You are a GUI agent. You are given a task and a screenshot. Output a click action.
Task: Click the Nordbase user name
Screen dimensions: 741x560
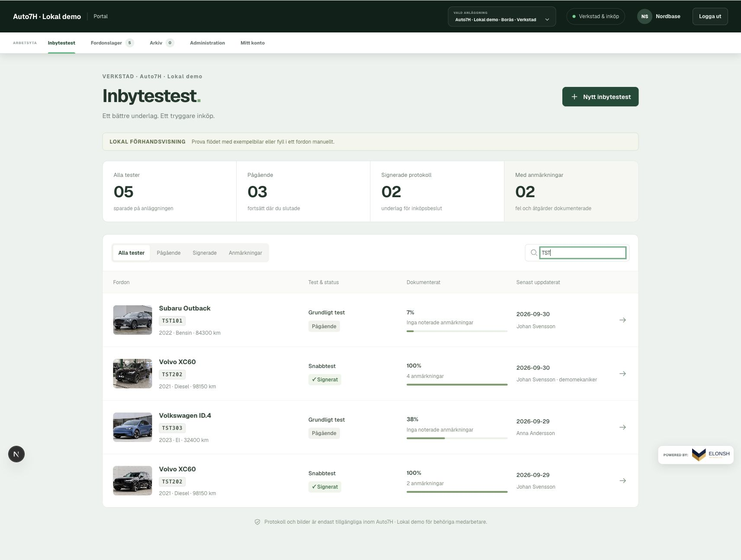coord(668,16)
